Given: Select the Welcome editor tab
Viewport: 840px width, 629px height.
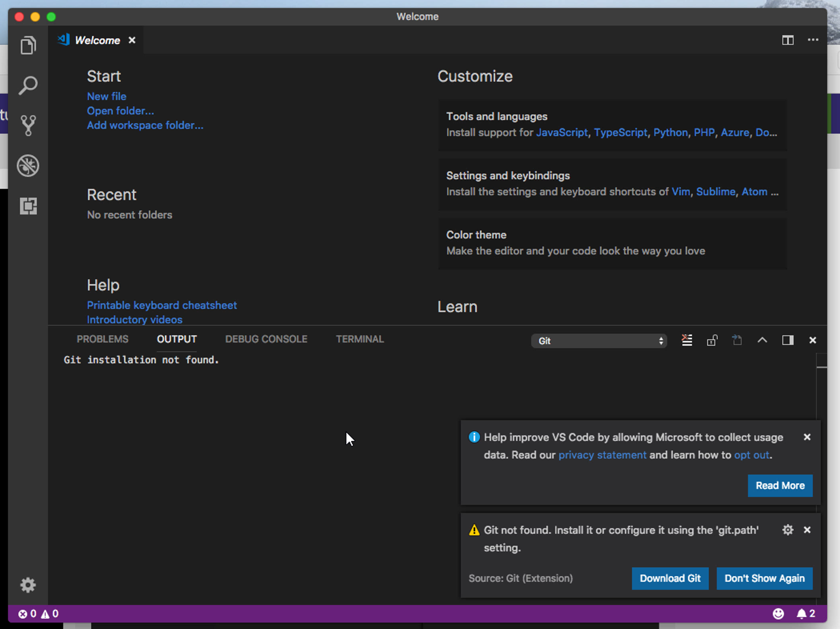Looking at the screenshot, I should click(96, 40).
